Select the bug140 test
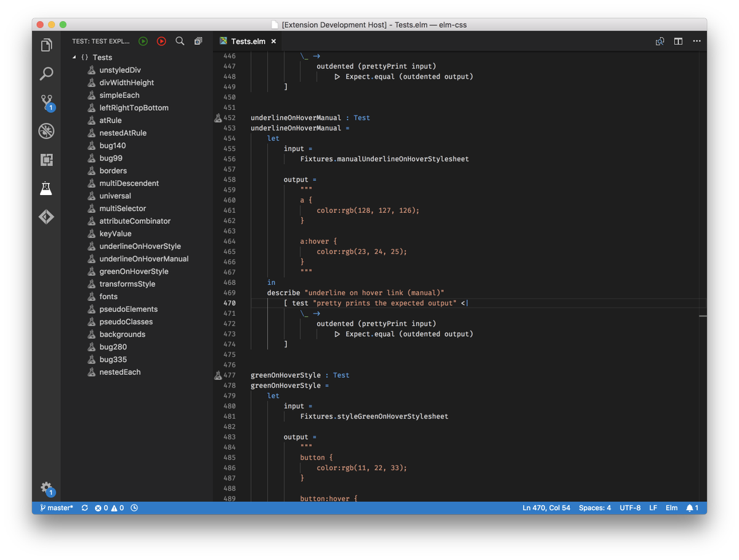The image size is (739, 560). coord(113,146)
